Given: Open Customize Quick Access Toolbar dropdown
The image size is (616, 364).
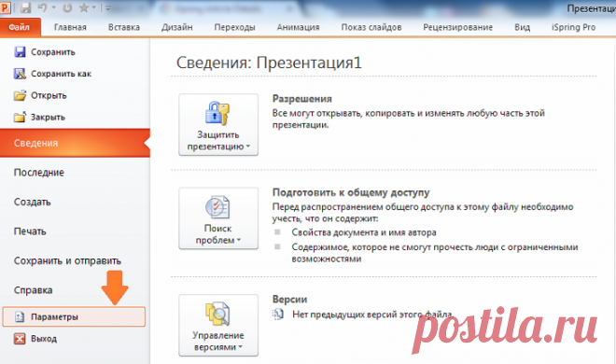Looking at the screenshot, I should click(x=108, y=7).
